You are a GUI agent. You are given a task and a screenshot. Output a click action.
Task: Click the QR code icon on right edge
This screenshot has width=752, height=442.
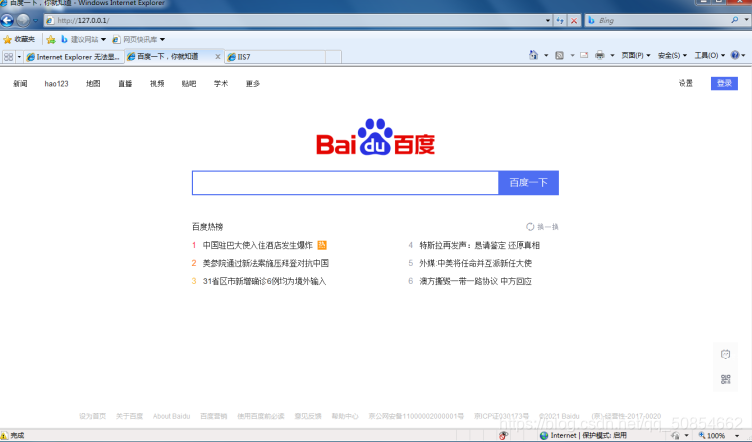(725, 379)
